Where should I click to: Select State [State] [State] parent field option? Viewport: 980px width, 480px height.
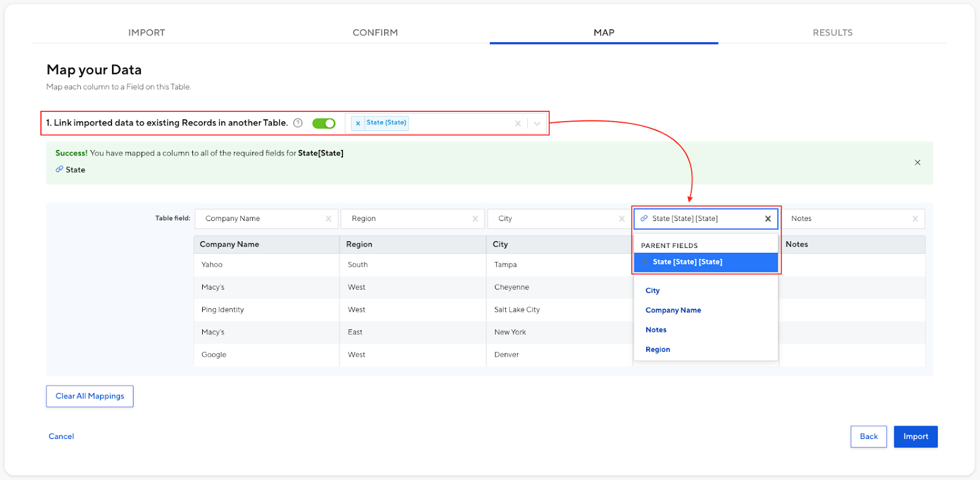(706, 262)
